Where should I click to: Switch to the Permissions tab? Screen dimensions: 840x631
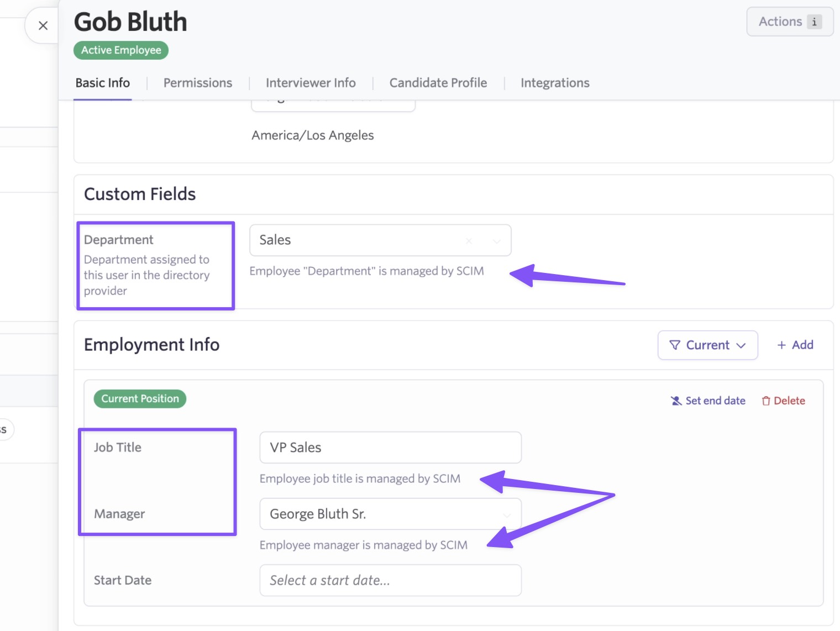tap(197, 83)
